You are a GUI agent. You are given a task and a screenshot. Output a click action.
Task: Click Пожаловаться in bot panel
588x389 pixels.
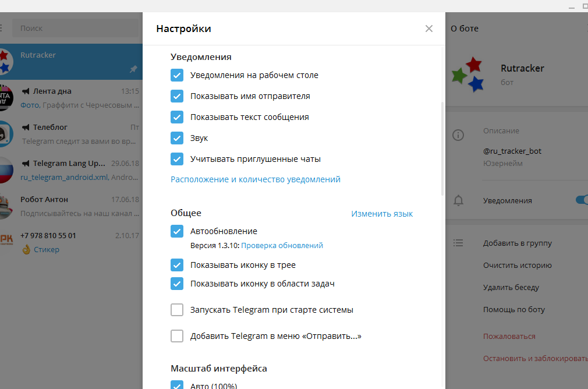(509, 336)
